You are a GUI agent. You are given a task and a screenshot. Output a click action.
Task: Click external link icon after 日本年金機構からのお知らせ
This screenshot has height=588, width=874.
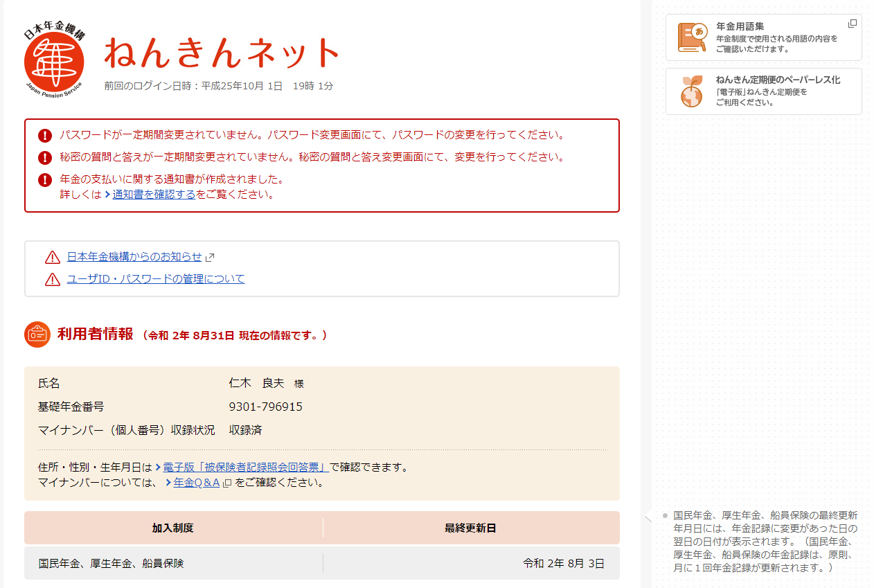tap(210, 258)
